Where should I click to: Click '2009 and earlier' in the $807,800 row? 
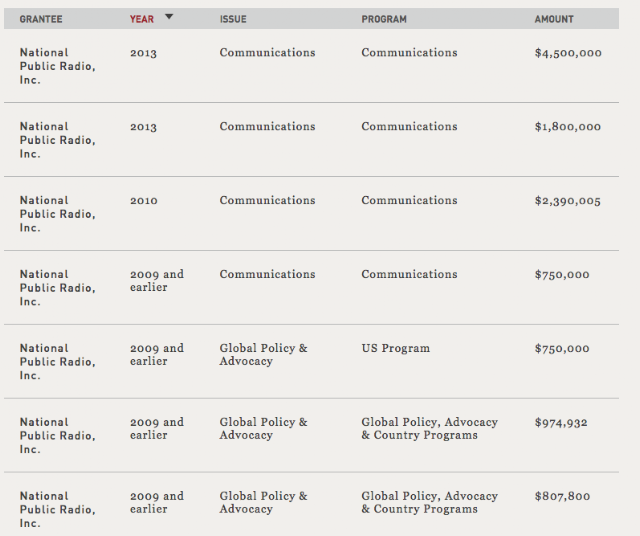157,502
